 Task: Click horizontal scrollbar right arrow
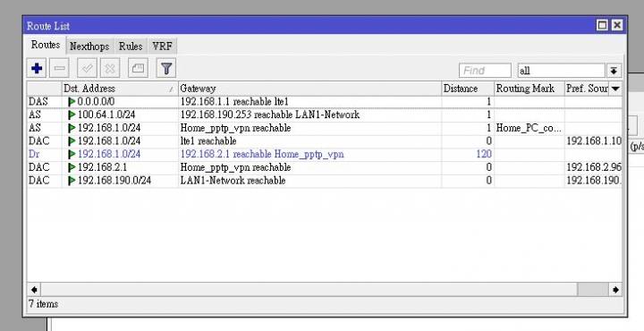click(615, 290)
